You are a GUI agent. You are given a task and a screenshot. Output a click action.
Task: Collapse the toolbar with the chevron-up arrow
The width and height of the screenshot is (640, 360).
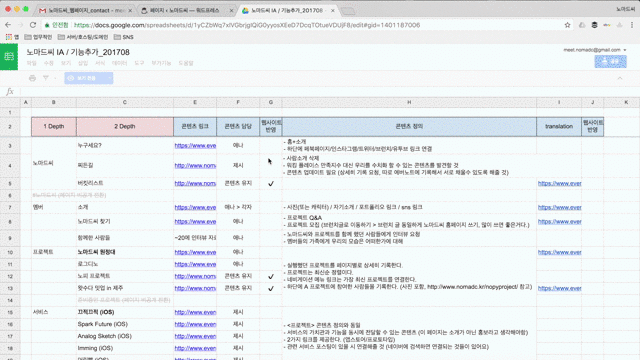pos(620,78)
